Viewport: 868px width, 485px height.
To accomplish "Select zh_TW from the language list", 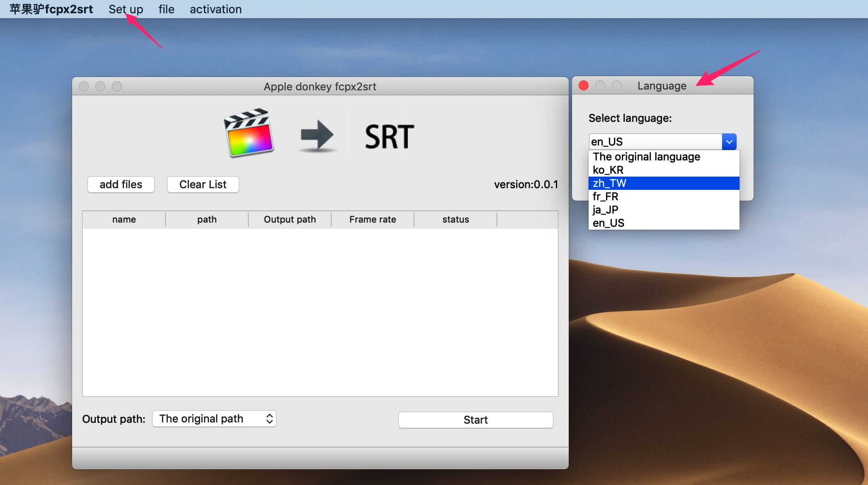I will coord(664,183).
